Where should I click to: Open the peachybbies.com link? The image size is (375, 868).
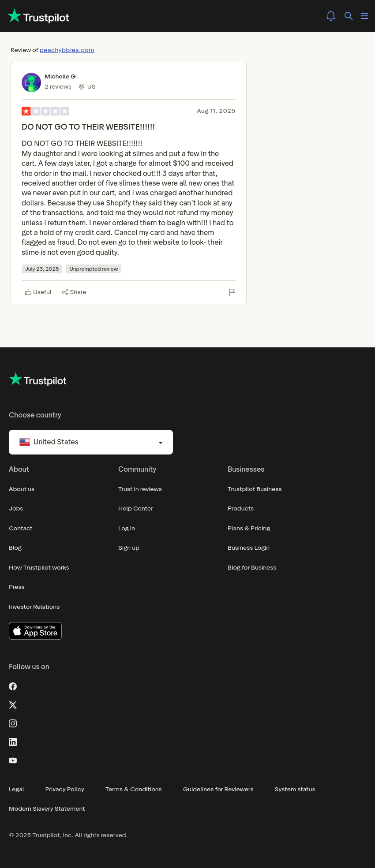pyautogui.click(x=67, y=50)
